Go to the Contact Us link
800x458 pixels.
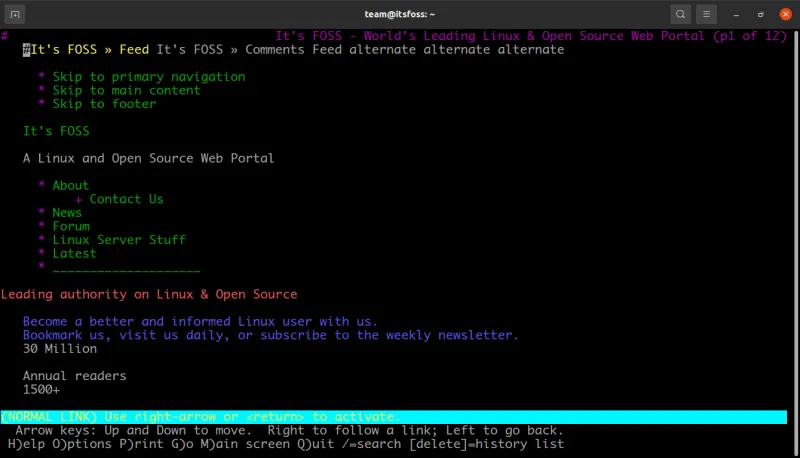coord(126,199)
